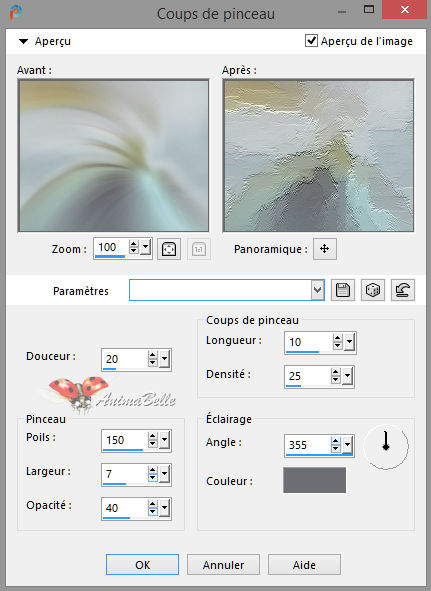
Task: Click the fit image to window zoom icon
Action: point(169,249)
